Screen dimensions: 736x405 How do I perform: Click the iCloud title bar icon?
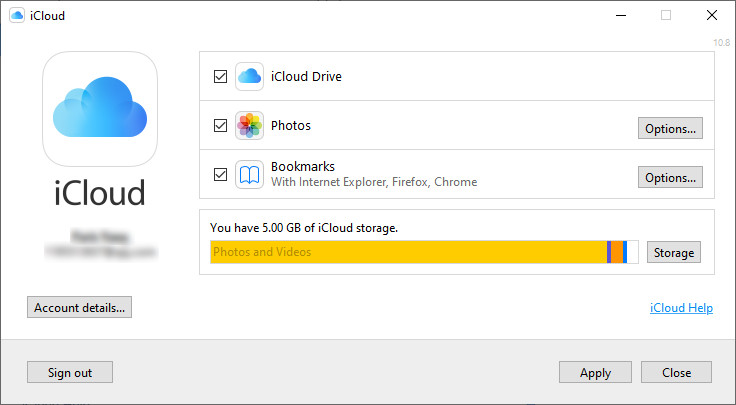pyautogui.click(x=17, y=15)
